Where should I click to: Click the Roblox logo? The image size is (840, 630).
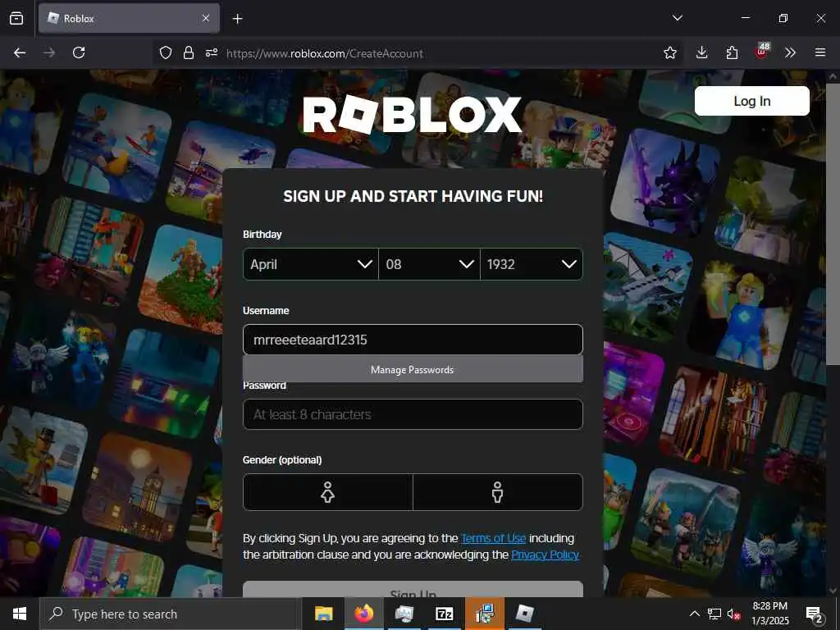click(x=412, y=114)
